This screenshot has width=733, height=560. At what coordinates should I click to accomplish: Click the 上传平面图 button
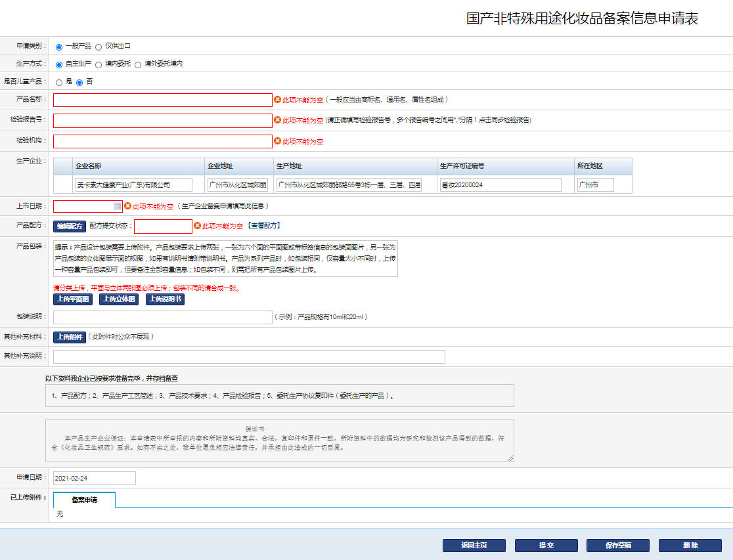pos(73,299)
